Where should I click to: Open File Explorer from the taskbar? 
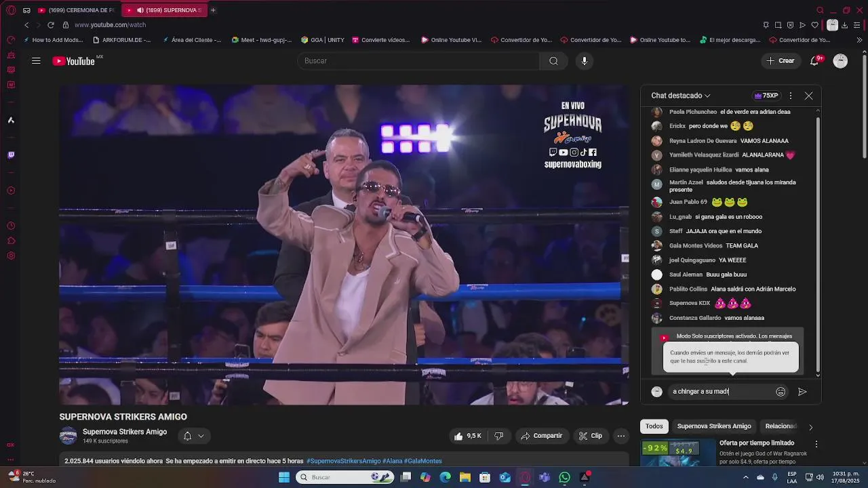(x=465, y=477)
